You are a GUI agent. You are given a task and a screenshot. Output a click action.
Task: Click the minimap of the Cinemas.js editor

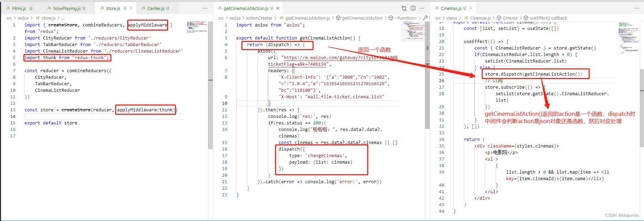tap(629, 38)
